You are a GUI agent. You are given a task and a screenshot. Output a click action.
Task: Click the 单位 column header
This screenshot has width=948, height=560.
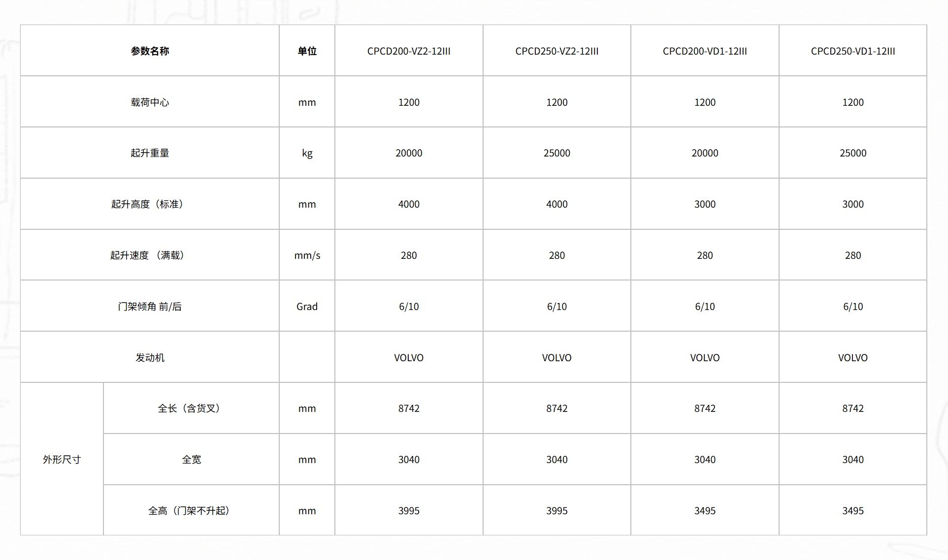pos(307,51)
